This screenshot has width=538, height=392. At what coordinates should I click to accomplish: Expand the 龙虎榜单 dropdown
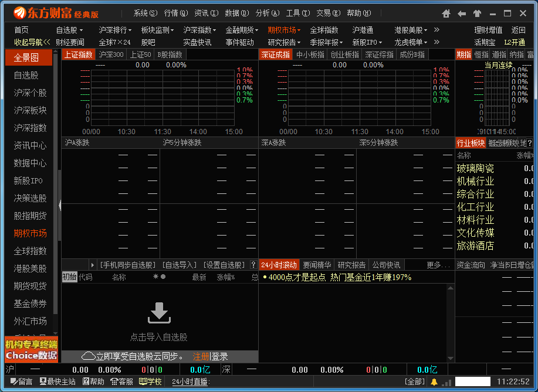click(x=411, y=42)
